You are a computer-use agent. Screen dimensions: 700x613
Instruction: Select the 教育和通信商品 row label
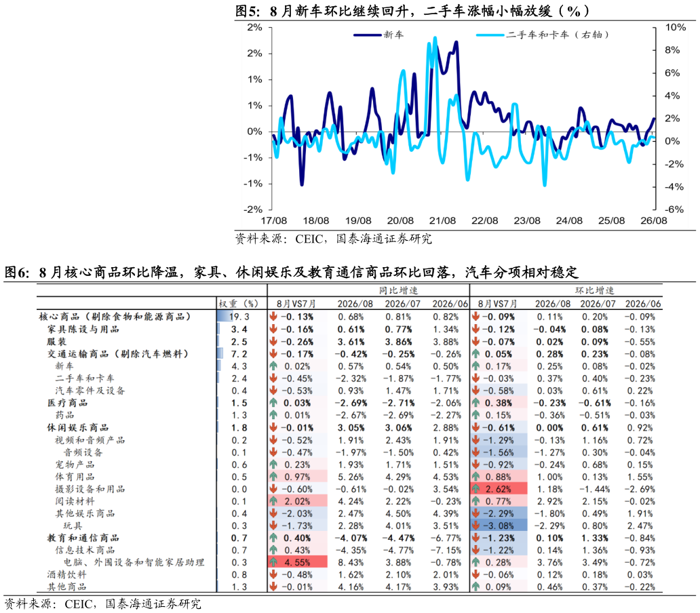click(x=83, y=538)
